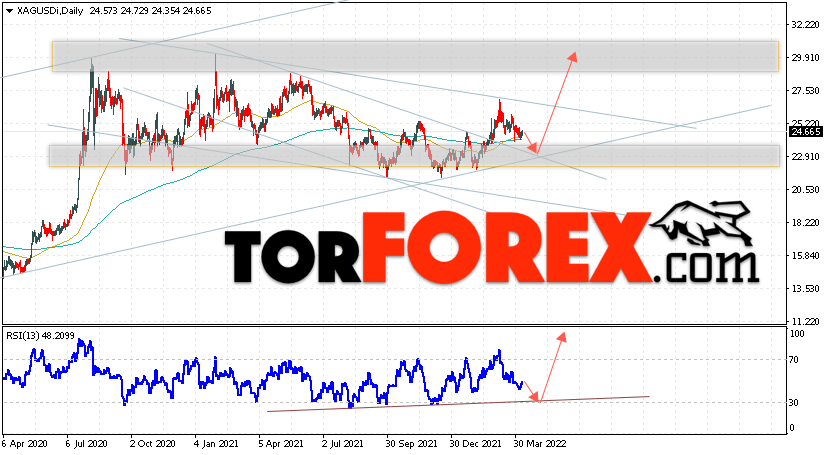Click date label 2 Oct 2020
Image resolution: width=827 pixels, height=455 pixels.
152,444
